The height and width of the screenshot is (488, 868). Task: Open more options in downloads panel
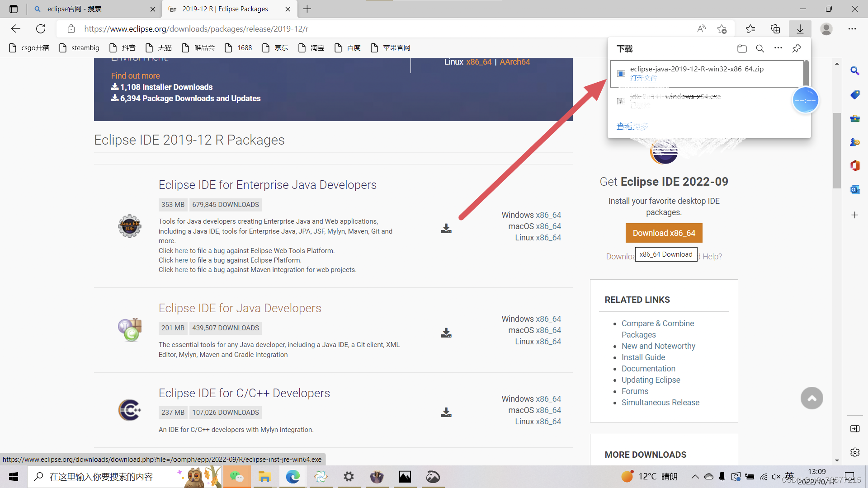pos(778,48)
